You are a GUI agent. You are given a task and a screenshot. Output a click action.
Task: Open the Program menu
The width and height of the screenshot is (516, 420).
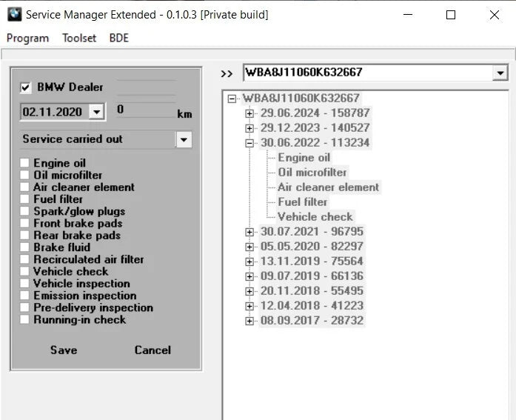[27, 39]
